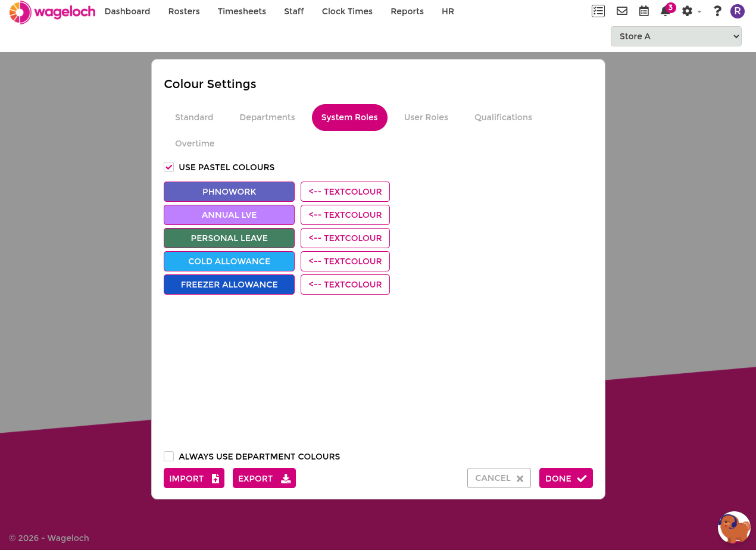The height and width of the screenshot is (550, 756).
Task: Open the messages envelope icon
Action: 622,11
